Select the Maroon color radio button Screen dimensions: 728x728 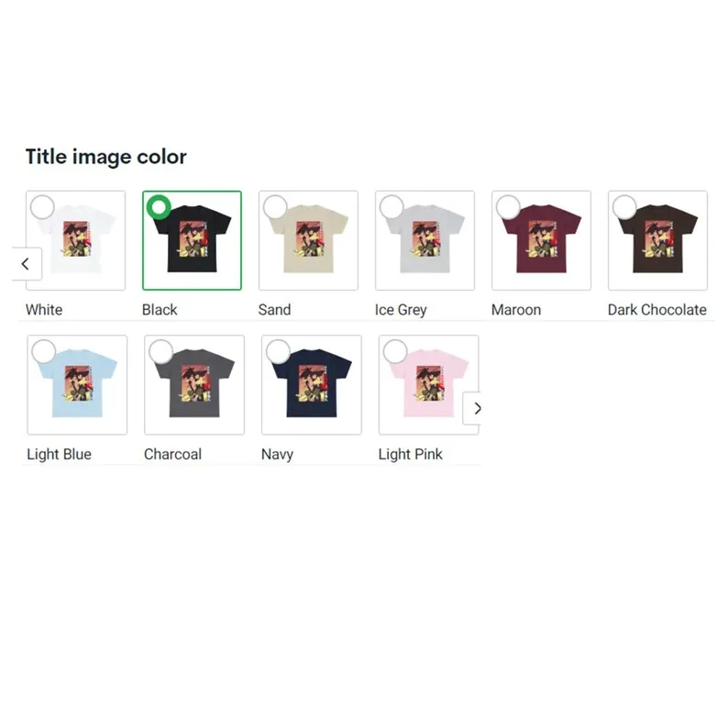[x=508, y=207]
